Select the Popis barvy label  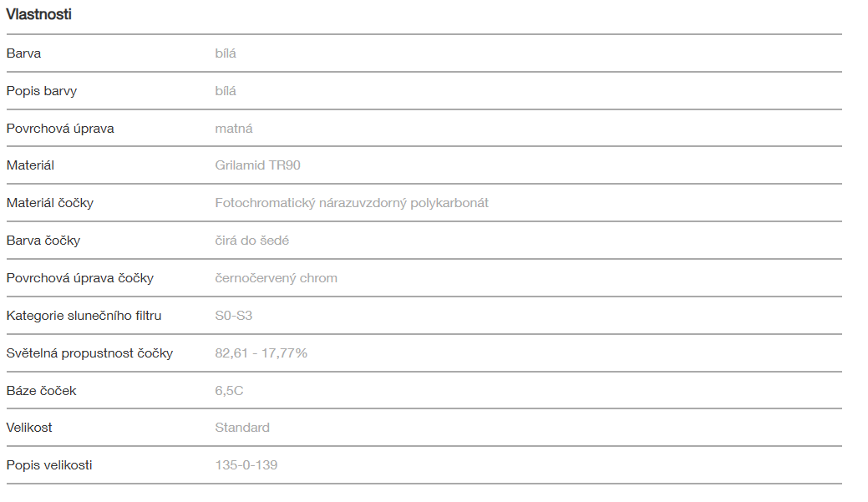(x=41, y=91)
